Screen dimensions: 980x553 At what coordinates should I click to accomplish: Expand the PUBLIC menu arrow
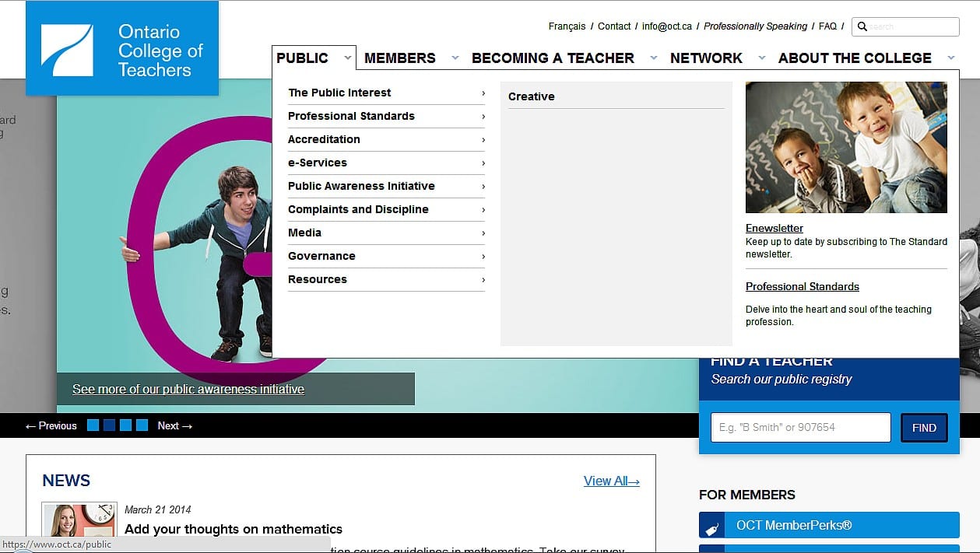pyautogui.click(x=347, y=58)
